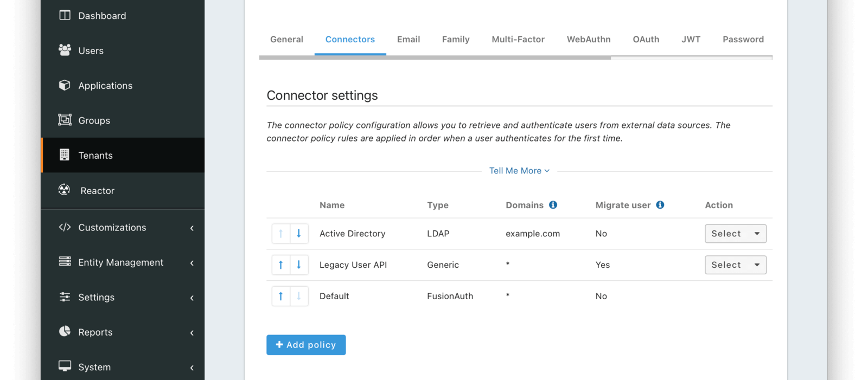Viewport: 868px width, 380px height.
Task: Show info tooltip for Domains column
Action: click(553, 205)
